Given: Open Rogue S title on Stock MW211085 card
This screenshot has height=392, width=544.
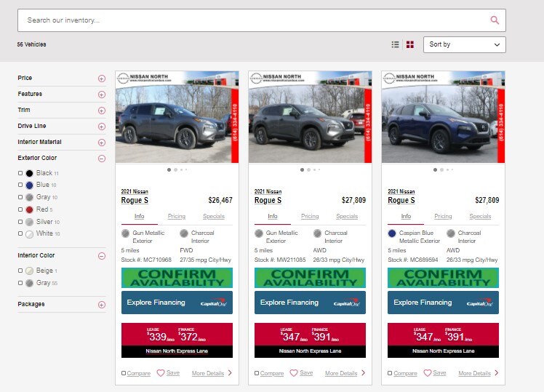Looking at the screenshot, I should 268,200.
